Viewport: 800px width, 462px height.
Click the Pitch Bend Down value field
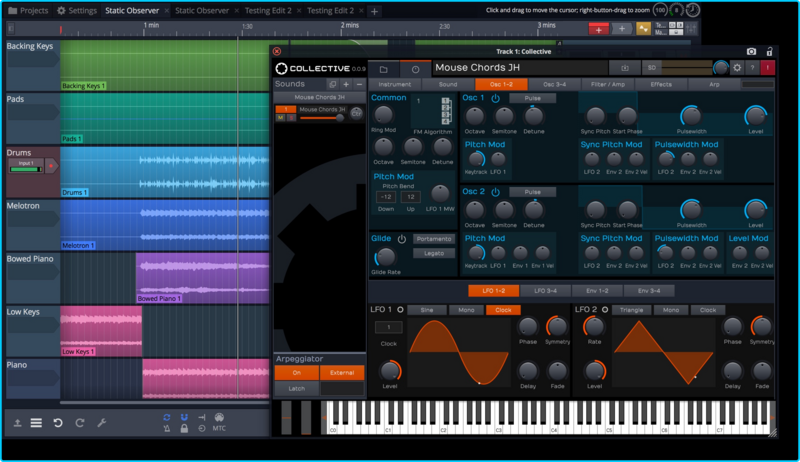[386, 197]
